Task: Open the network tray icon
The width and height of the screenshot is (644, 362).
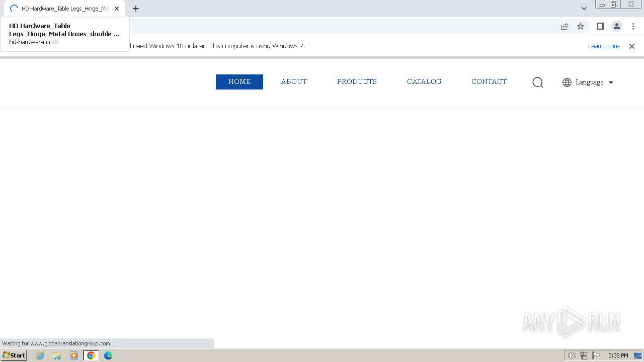Action: click(x=584, y=355)
